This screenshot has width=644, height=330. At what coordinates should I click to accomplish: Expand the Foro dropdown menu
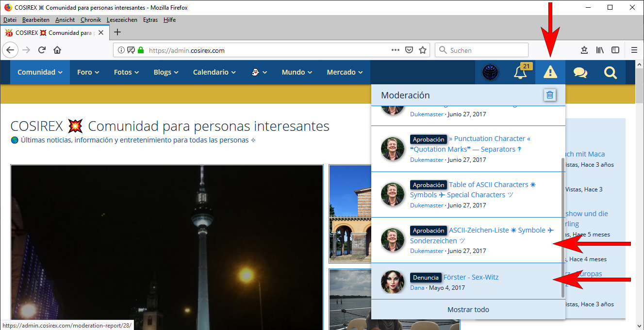click(x=88, y=72)
